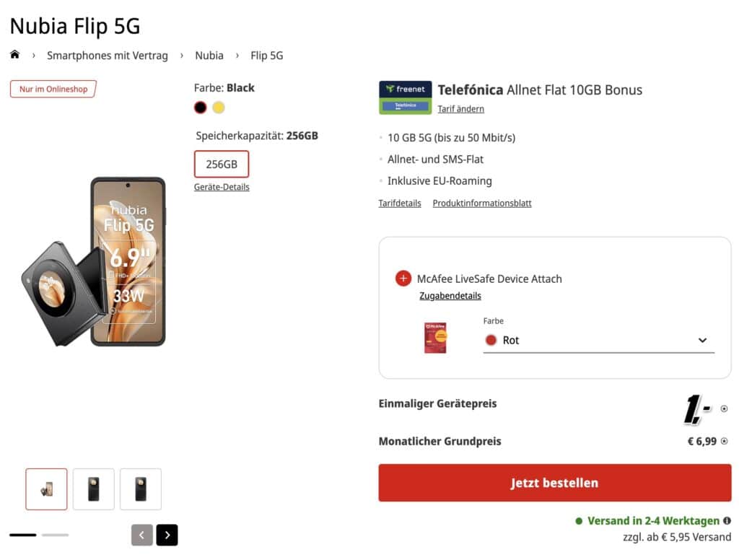Select the 256GB storage capacity option
The image size is (739, 560).
pos(222,164)
